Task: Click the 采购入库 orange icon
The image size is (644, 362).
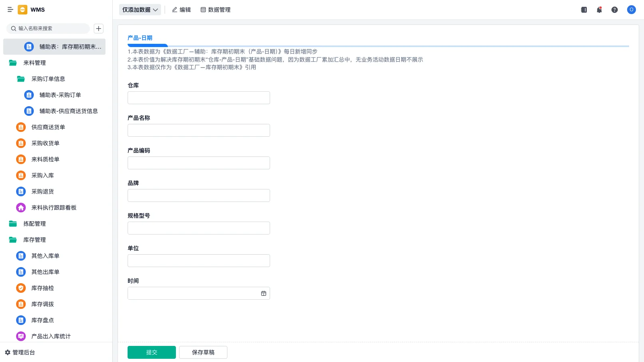Action: tap(21, 175)
